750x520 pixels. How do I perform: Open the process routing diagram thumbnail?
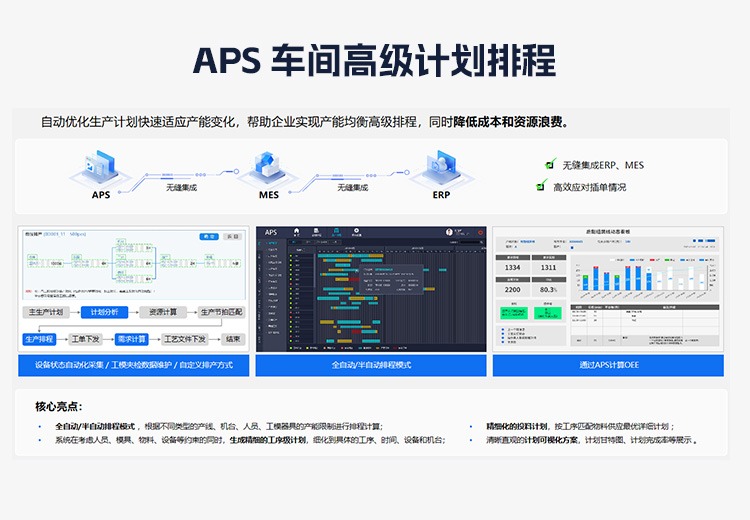(x=133, y=265)
